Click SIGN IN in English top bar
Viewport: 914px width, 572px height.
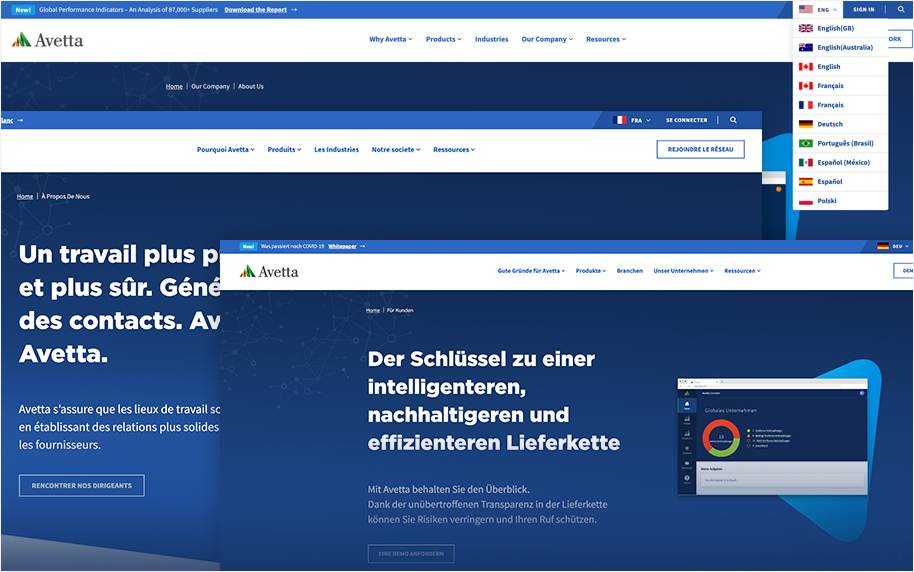863,9
